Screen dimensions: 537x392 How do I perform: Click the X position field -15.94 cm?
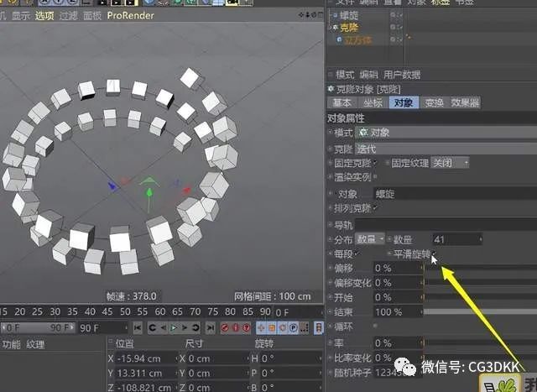[146, 358]
